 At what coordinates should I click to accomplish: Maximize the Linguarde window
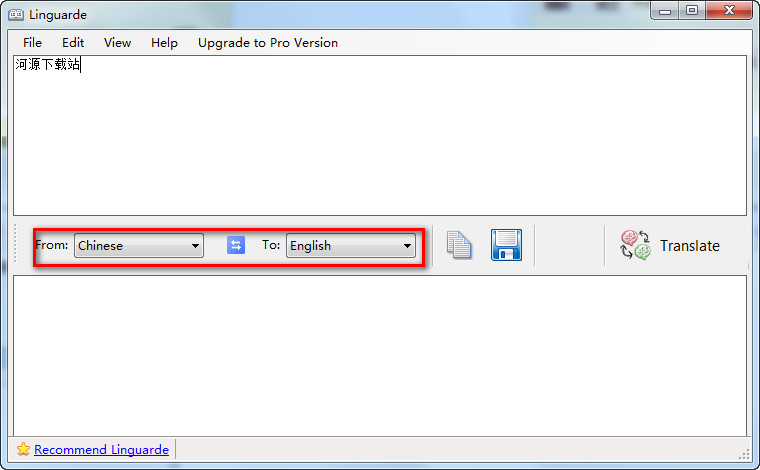(692, 11)
